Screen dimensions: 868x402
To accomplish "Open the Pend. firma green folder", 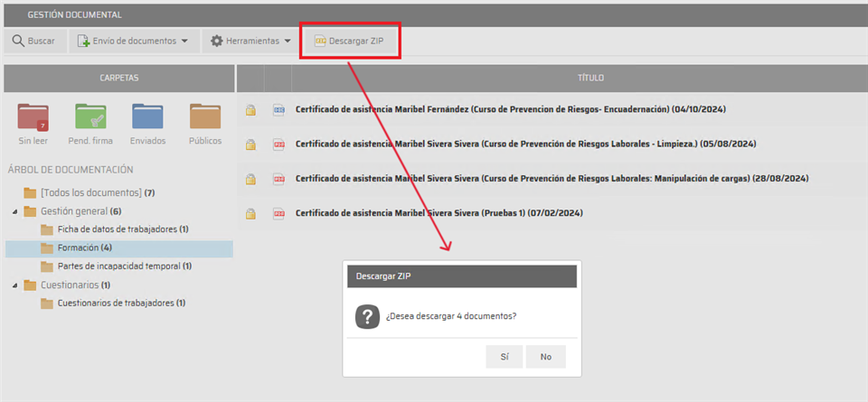I will (x=90, y=117).
